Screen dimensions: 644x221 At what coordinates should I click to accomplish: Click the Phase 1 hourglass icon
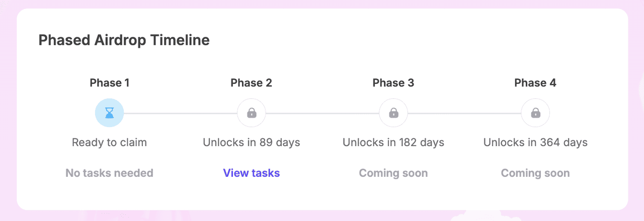coord(110,113)
